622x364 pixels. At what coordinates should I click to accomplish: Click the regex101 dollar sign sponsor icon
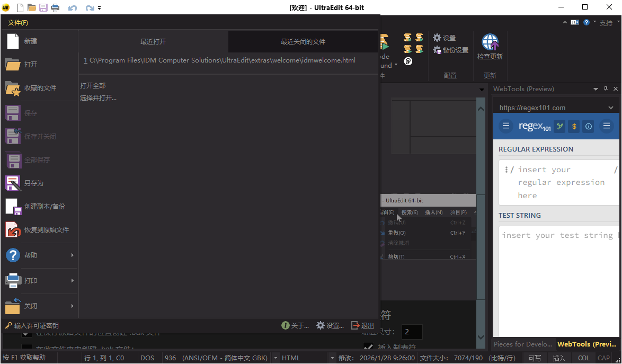coord(574,126)
